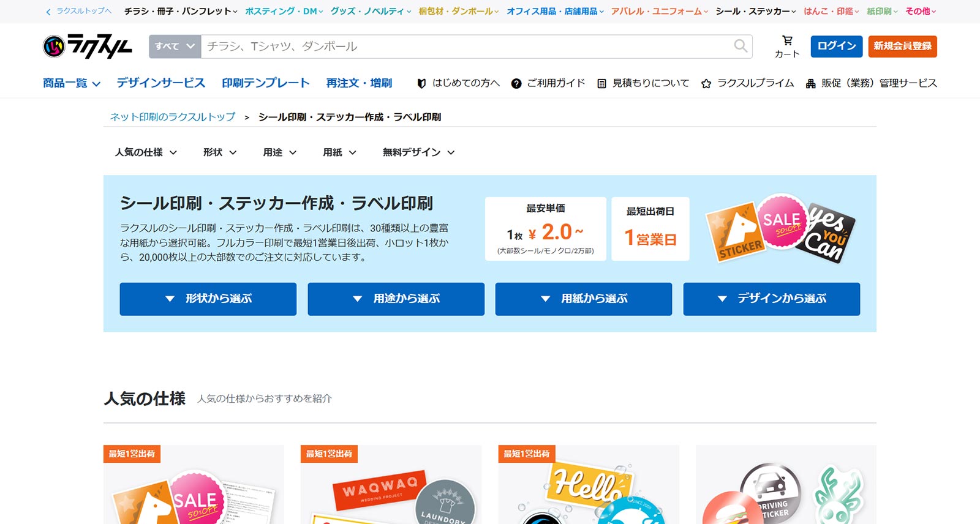The width and height of the screenshot is (980, 524).
Task: Open 再注文・増刷 link
Action: click(359, 83)
